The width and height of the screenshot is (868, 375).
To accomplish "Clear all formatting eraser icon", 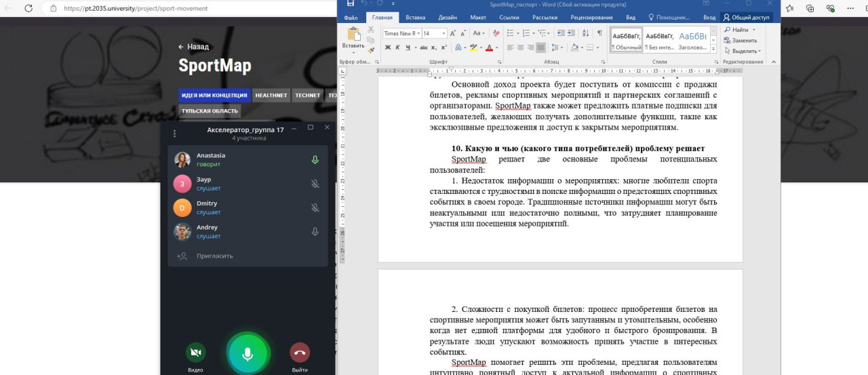I will [496, 33].
